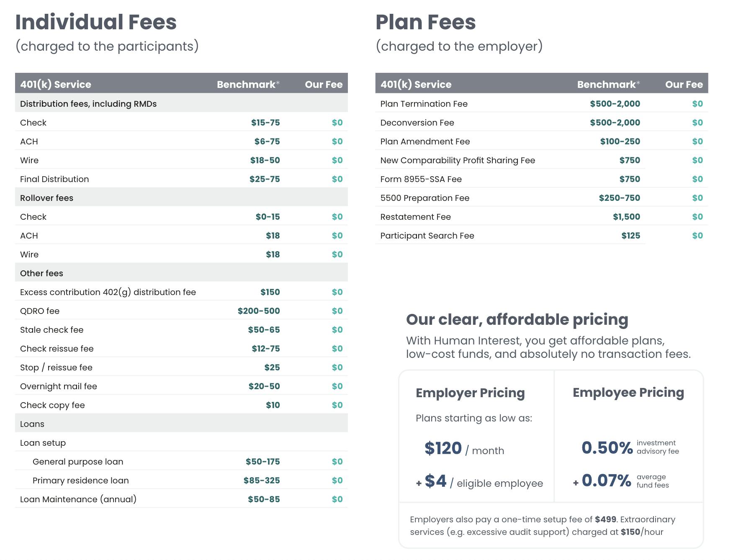Click the "Plan Fees" heading
This screenshot has width=741, height=560.
click(425, 22)
